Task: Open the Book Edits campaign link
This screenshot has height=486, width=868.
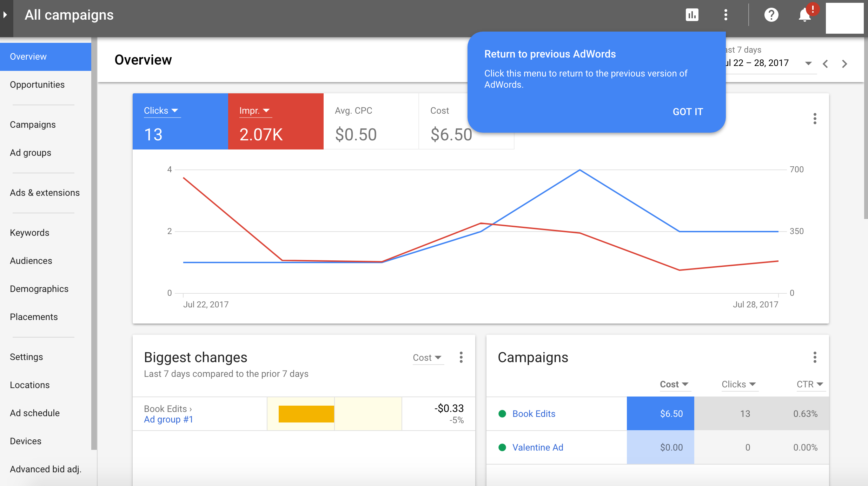Action: (534, 414)
